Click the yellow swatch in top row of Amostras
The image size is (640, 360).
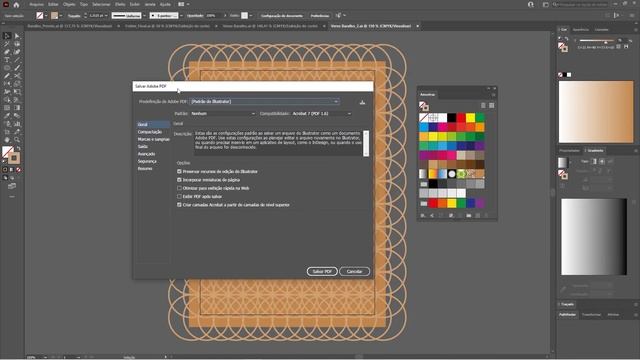coord(471,118)
